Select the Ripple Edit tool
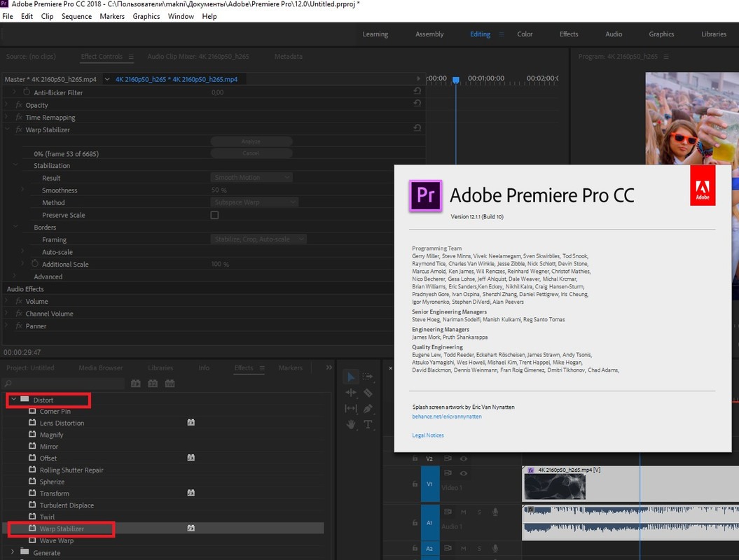Screen dimensions: 739x560 351,392
